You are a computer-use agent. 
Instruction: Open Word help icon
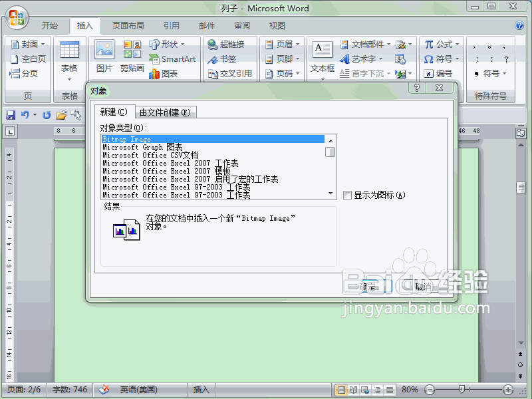point(519,25)
